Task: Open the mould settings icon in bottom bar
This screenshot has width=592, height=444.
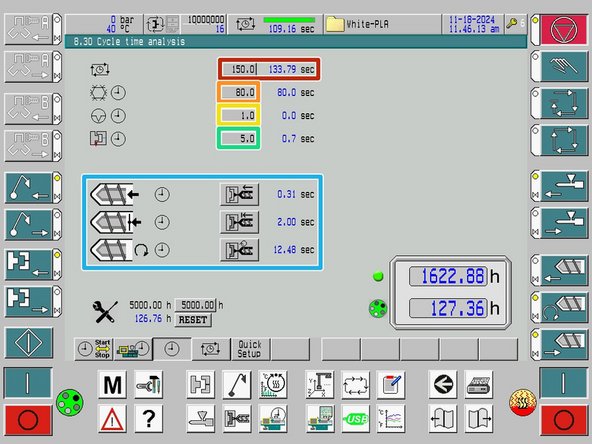Action: pyautogui.click(x=200, y=385)
